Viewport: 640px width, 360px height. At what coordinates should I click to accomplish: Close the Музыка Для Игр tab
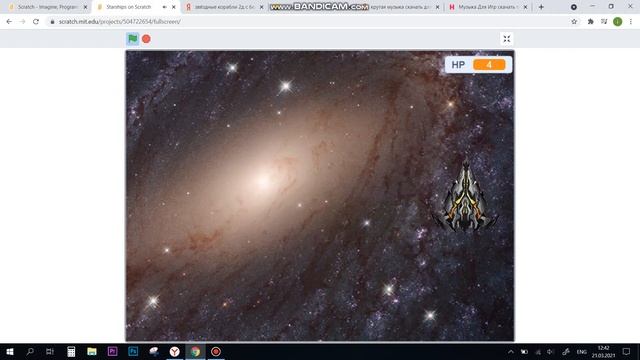pyautogui.click(x=525, y=7)
